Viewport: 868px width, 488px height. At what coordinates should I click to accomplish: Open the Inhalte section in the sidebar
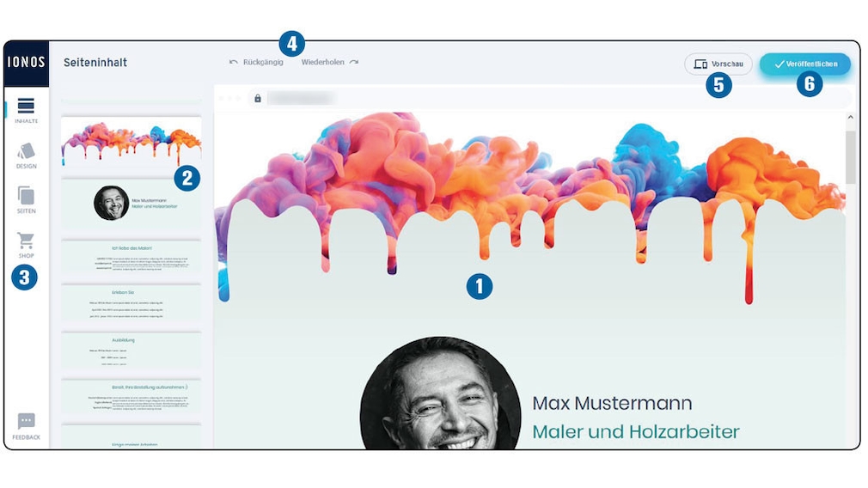26,109
